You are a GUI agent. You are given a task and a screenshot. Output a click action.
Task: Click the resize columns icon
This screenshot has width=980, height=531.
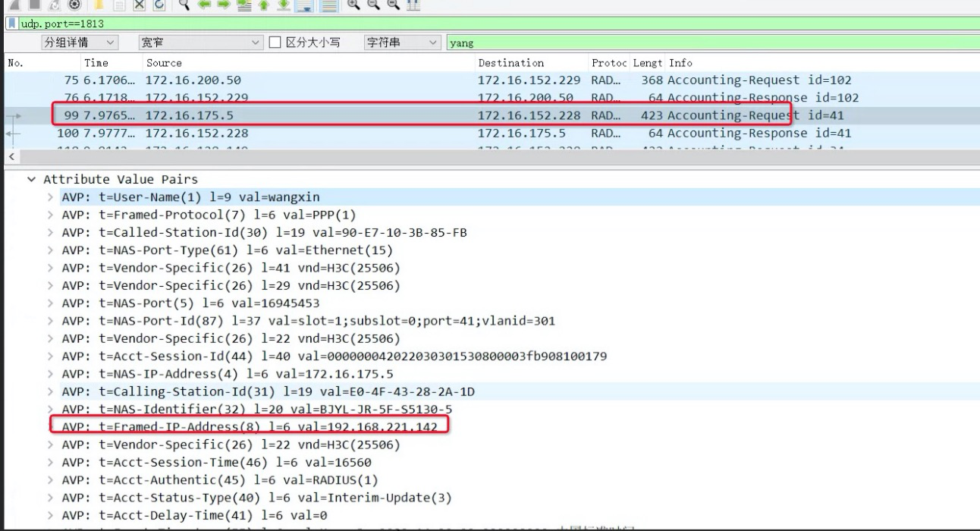tap(413, 5)
